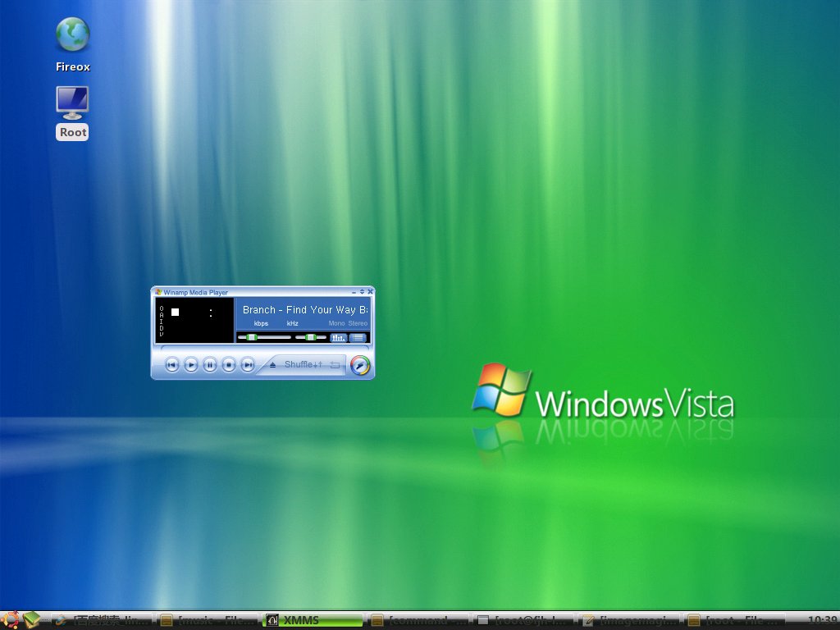
Task: Toggle windowshade mode on the player
Action: [x=362, y=292]
